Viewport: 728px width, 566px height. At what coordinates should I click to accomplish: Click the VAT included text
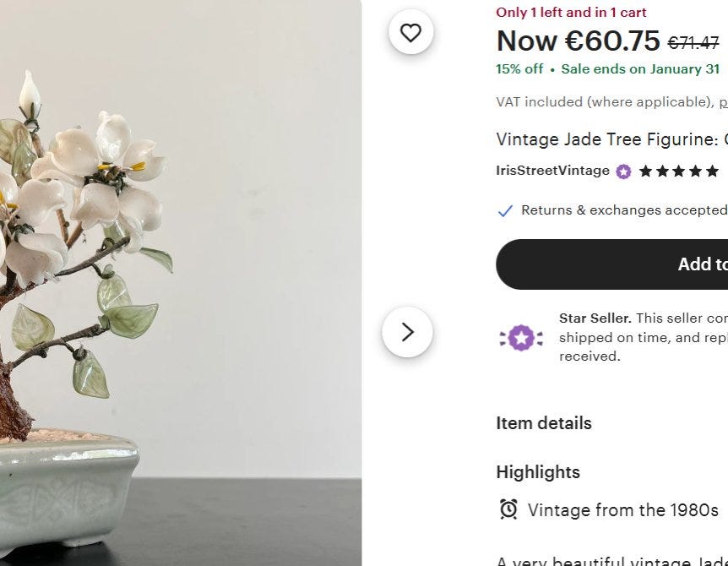click(x=604, y=102)
